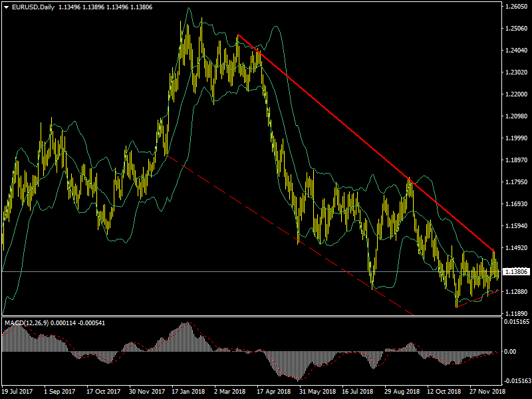Click the 1.11890 price axis label
The width and height of the screenshot is (532, 399).
517,313
